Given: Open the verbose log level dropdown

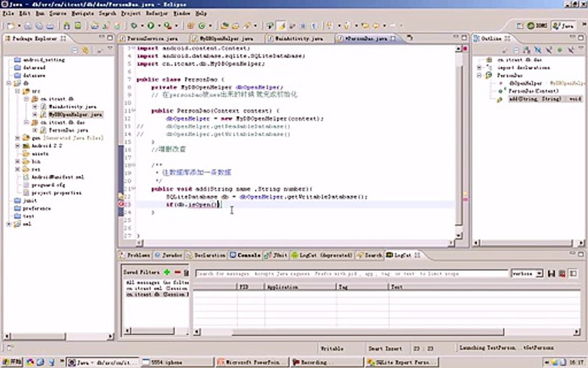Looking at the screenshot, I should click(527, 273).
